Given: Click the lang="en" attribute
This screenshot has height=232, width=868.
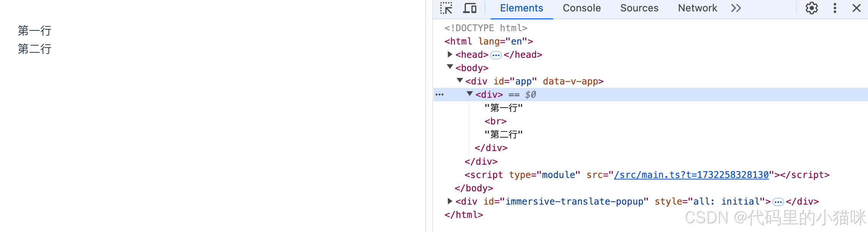Looking at the screenshot, I should 503,41.
